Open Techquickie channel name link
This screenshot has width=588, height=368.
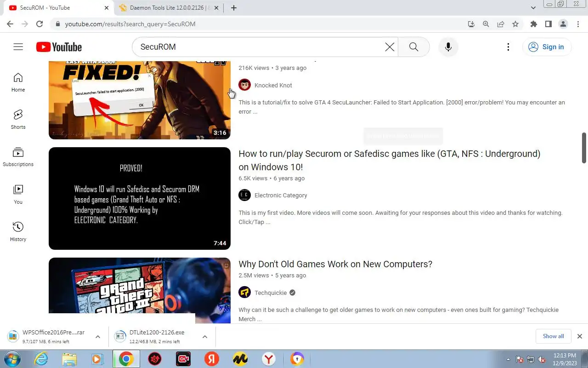coord(271,293)
